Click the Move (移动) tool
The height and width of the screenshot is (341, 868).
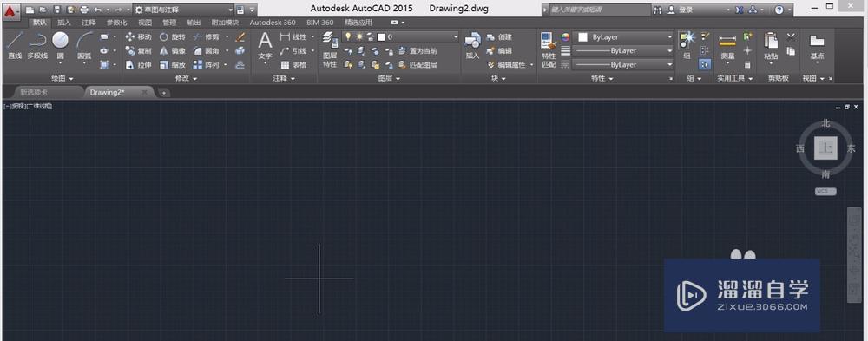138,37
